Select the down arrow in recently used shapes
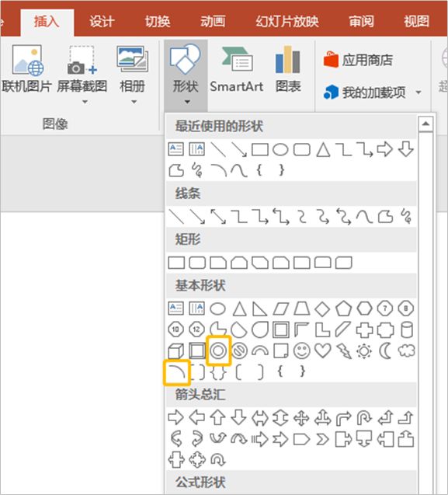448x495 pixels. 406,149
